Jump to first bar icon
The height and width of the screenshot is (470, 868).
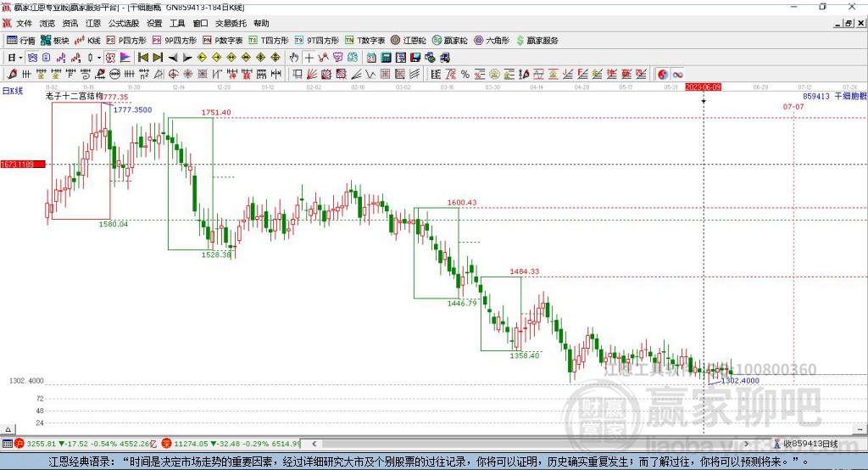[142, 57]
